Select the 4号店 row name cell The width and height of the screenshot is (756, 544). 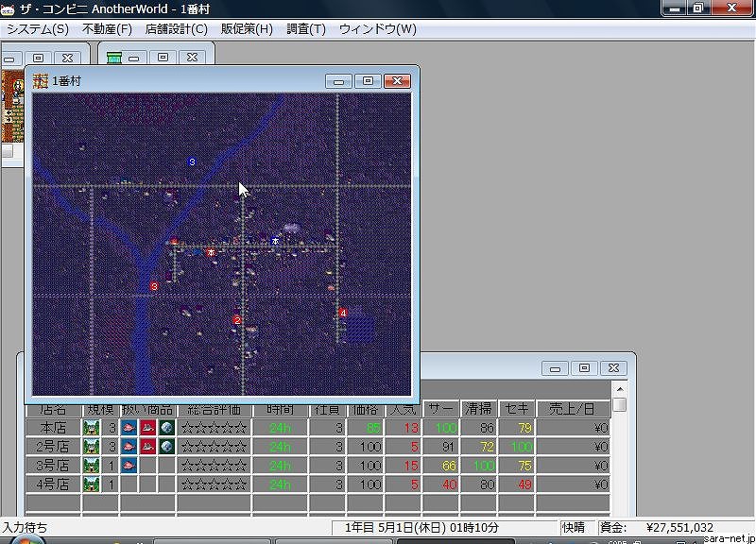pyautogui.click(x=53, y=484)
